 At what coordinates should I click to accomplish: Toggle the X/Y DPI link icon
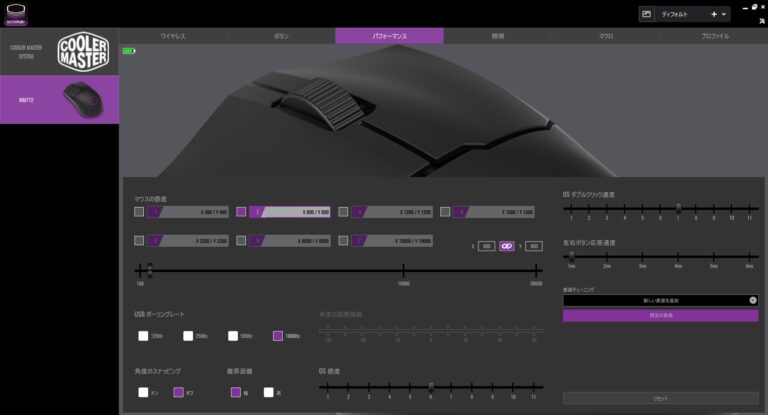(x=507, y=245)
